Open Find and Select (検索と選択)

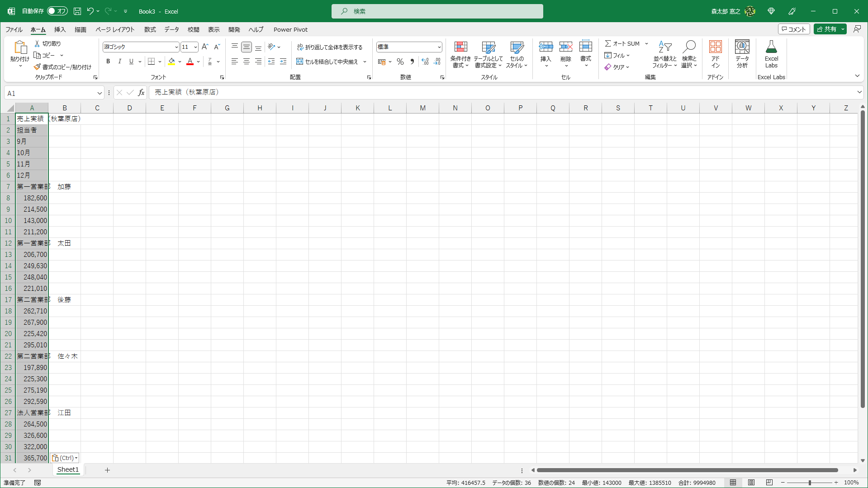(x=689, y=55)
